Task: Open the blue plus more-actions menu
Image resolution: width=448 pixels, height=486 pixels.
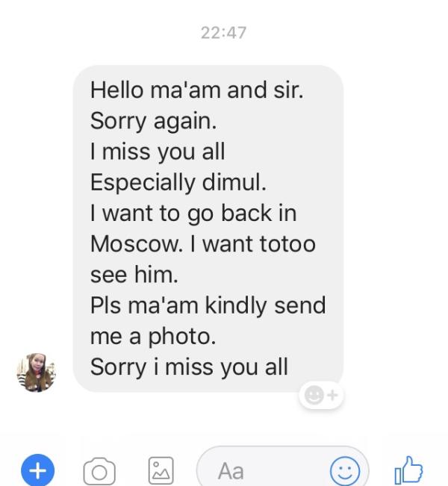Action: coord(38,470)
